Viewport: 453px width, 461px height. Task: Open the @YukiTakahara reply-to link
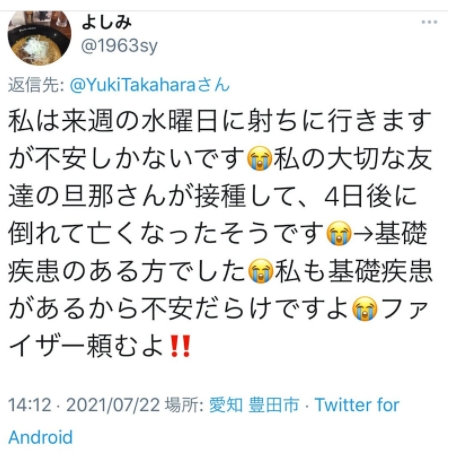(x=150, y=85)
